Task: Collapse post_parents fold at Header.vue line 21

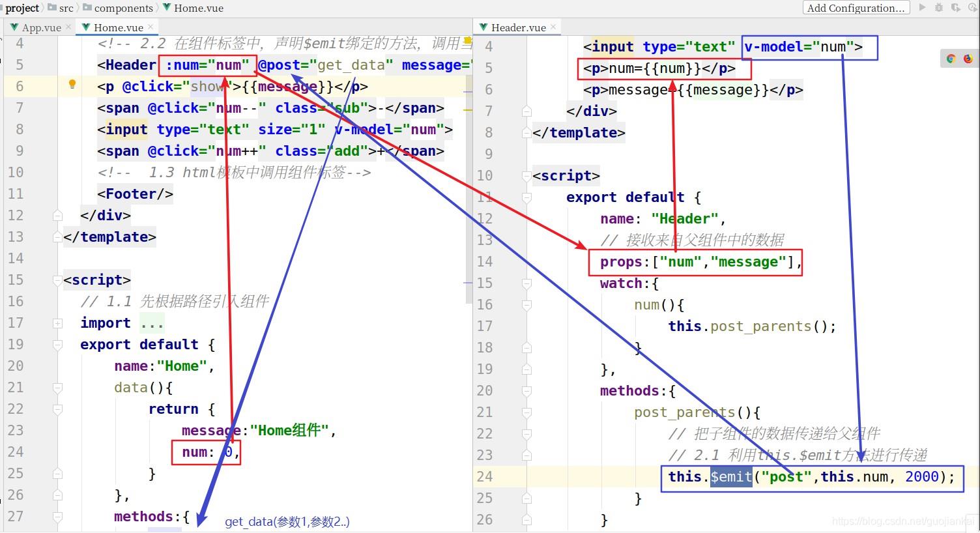Action: pos(526,412)
